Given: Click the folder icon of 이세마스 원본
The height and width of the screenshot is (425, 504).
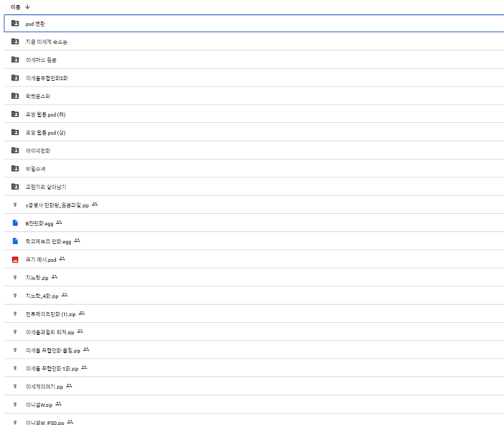Looking at the screenshot, I should (15, 59).
